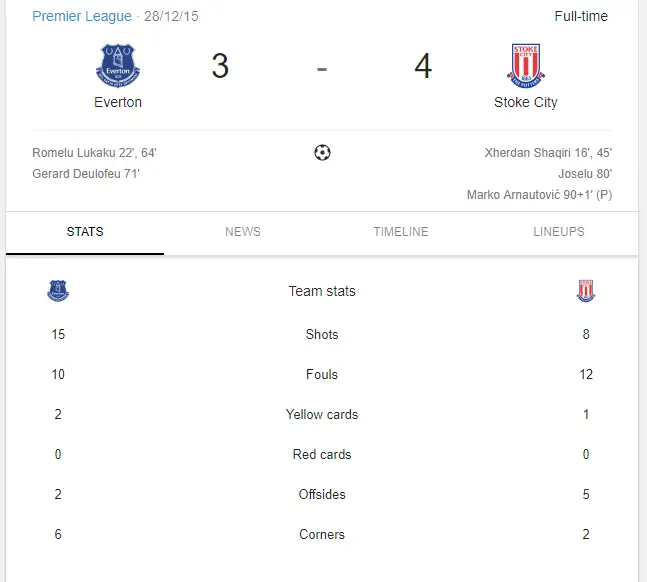Image resolution: width=647 pixels, height=582 pixels.
Task: Click the soccer ball goals icon
Action: click(x=322, y=153)
